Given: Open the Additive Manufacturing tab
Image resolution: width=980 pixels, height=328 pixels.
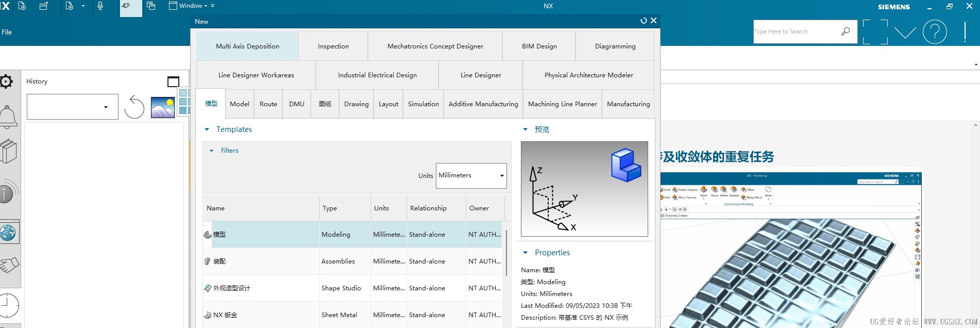Looking at the screenshot, I should 483,104.
